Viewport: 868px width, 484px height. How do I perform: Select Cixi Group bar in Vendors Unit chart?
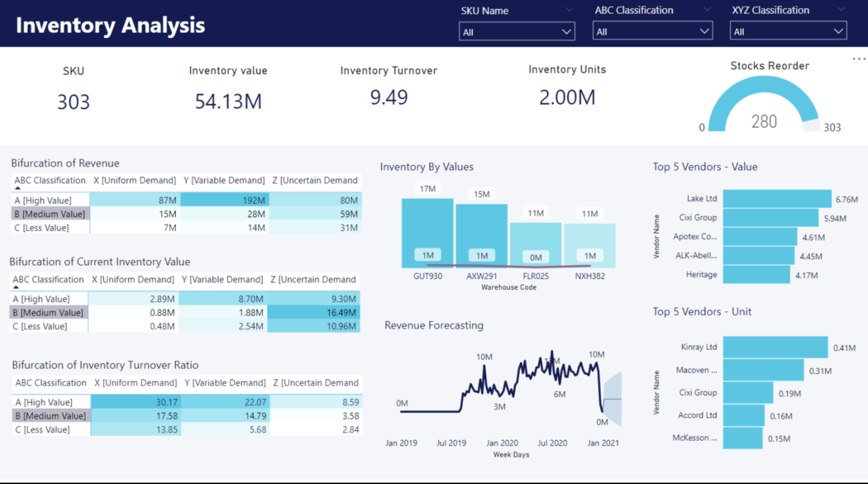pyautogui.click(x=748, y=392)
